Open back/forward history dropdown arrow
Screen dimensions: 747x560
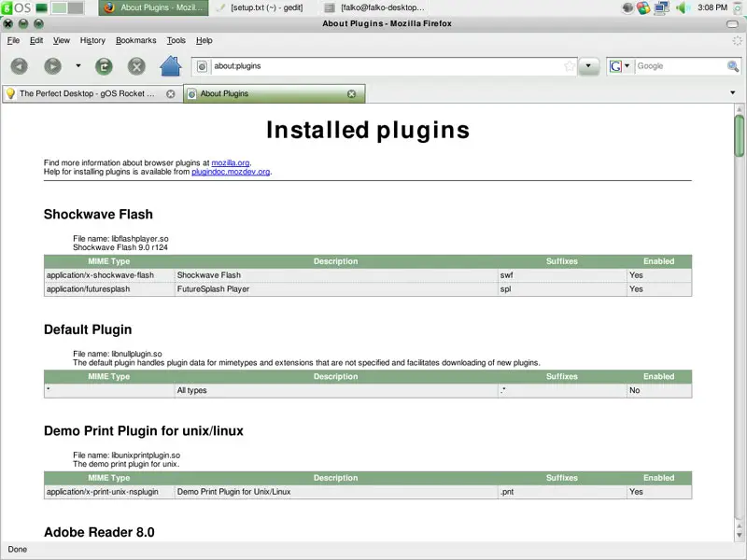tap(78, 65)
